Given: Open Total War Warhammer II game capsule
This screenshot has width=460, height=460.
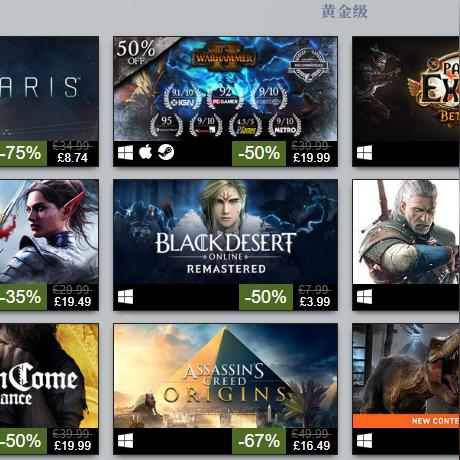Looking at the screenshot, I should [x=225, y=89].
